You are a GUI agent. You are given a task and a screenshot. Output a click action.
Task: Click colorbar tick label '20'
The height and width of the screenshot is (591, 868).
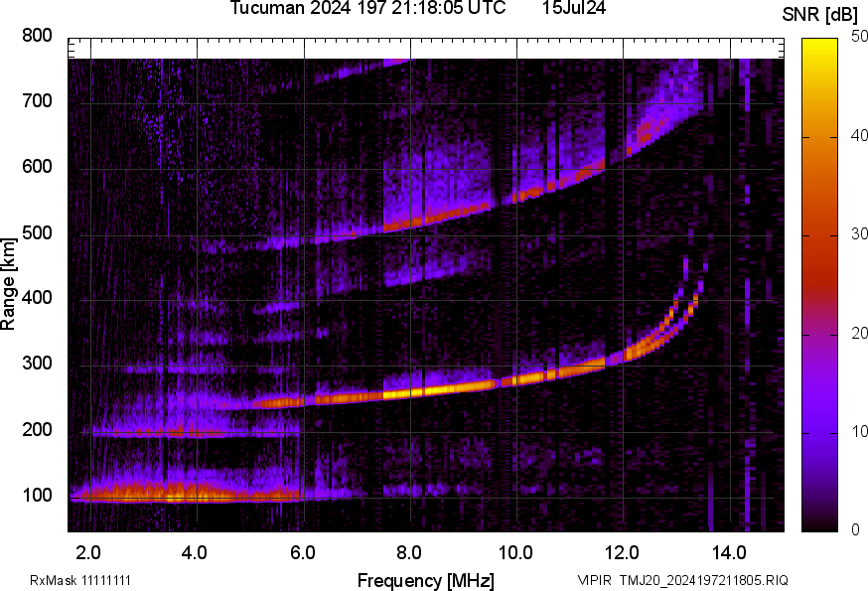click(859, 333)
